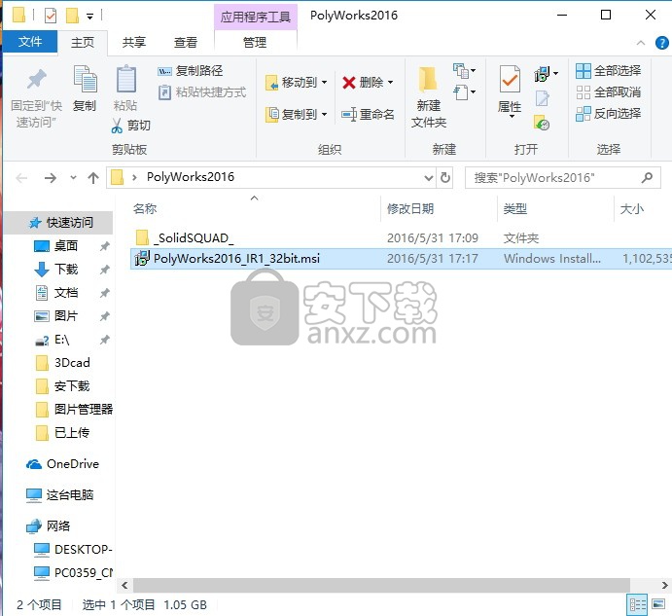Expand the Copy to (复制到) dropdown
This screenshot has width=672, height=616.
324,114
